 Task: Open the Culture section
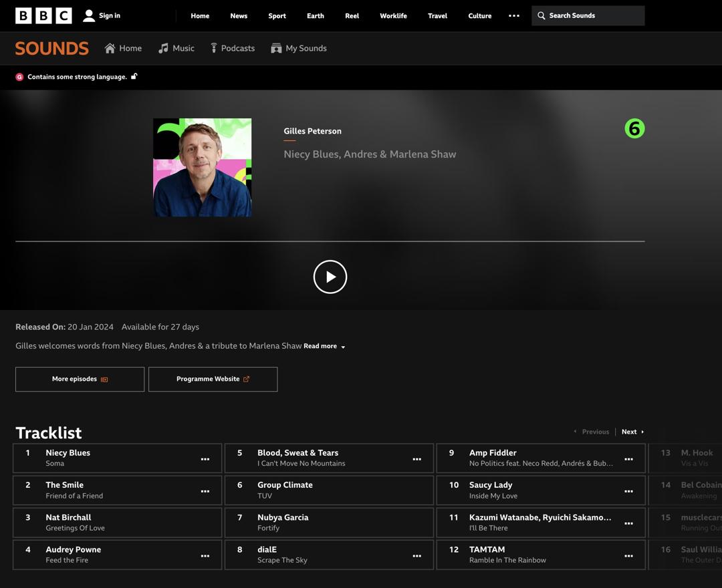[480, 15]
